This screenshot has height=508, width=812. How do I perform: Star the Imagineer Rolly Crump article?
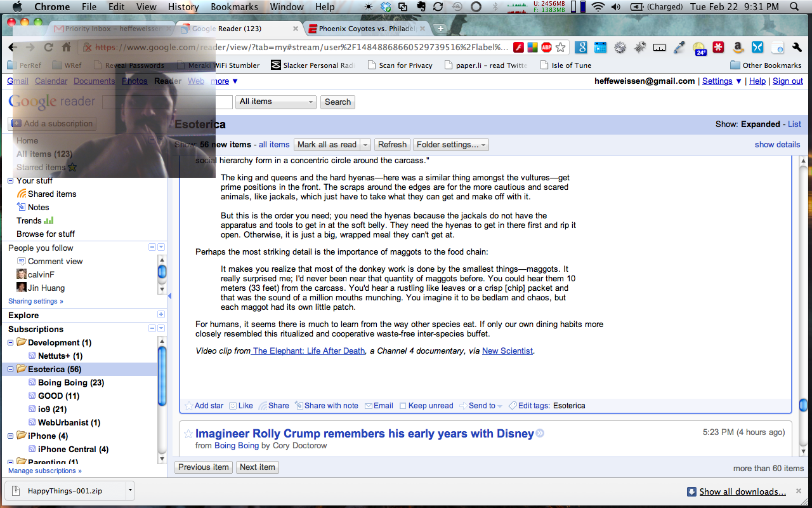[x=188, y=434]
